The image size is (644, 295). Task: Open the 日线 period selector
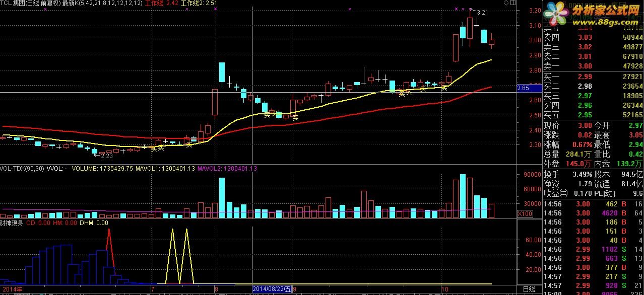pos(528,289)
